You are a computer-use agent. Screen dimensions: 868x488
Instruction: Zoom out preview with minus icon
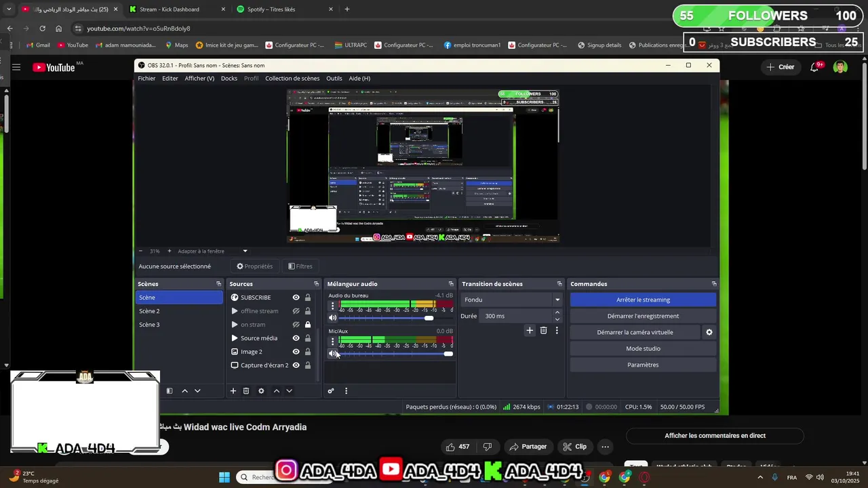(x=140, y=251)
